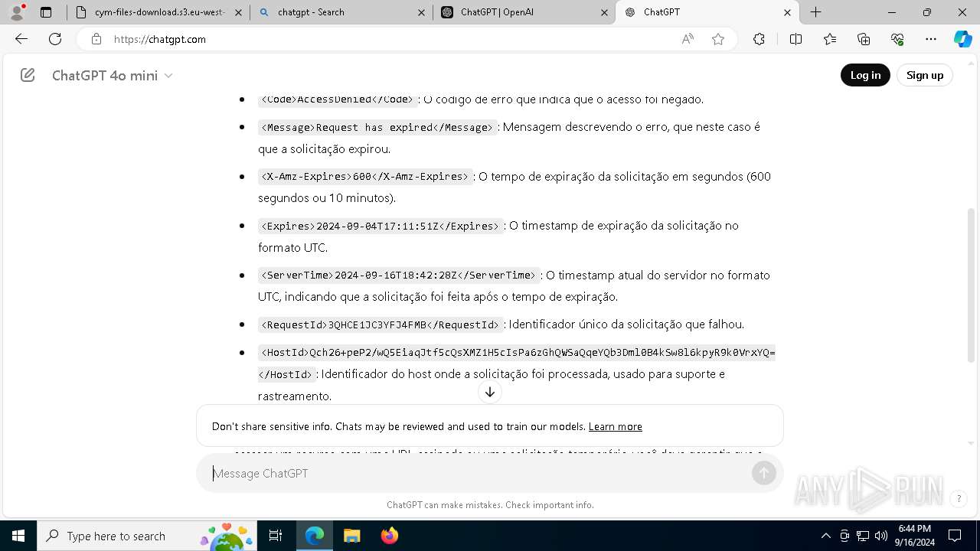Toggle Split screen view
The image size is (980, 551).
[795, 39]
